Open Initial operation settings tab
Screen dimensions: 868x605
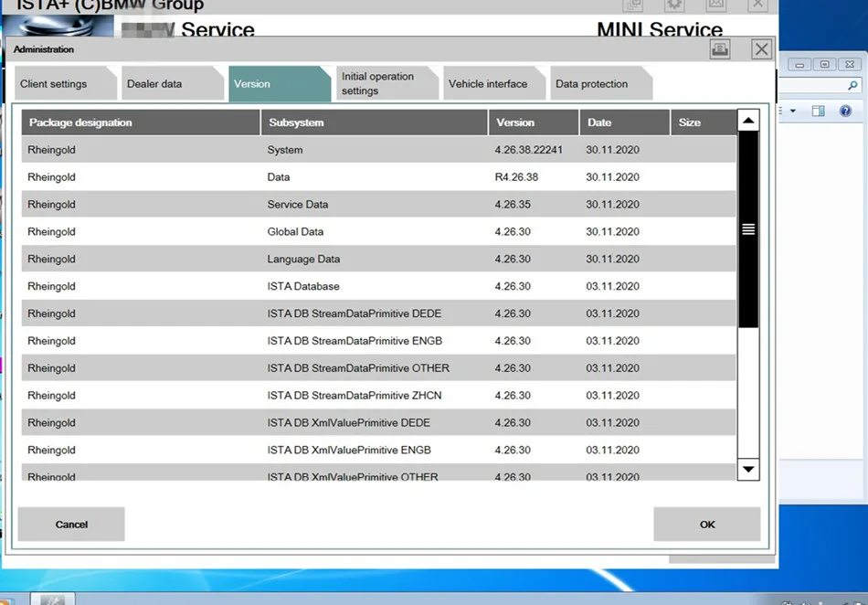pyautogui.click(x=386, y=83)
